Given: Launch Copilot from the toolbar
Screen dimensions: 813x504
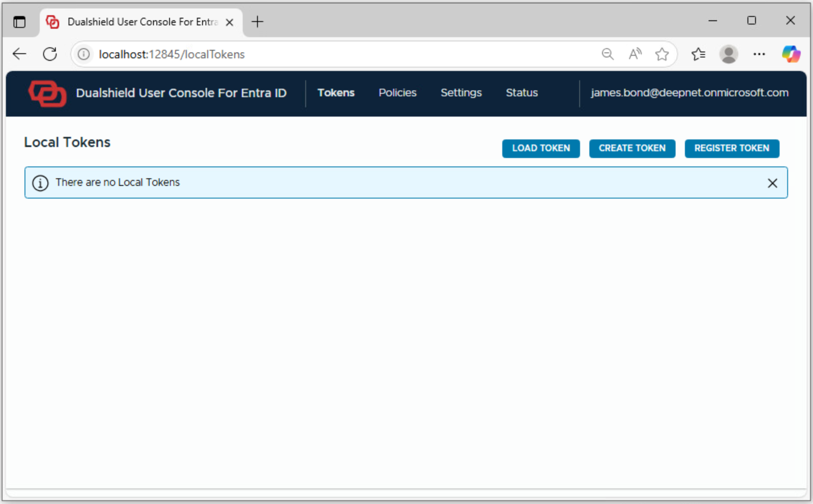Looking at the screenshot, I should pos(791,54).
